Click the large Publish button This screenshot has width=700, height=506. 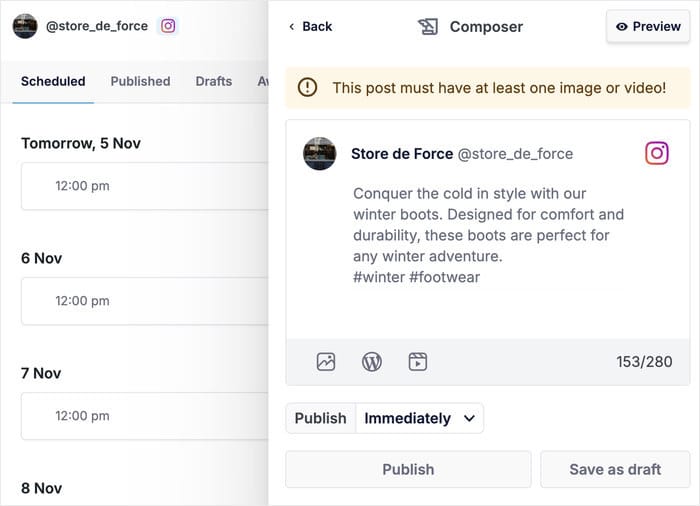tap(408, 469)
